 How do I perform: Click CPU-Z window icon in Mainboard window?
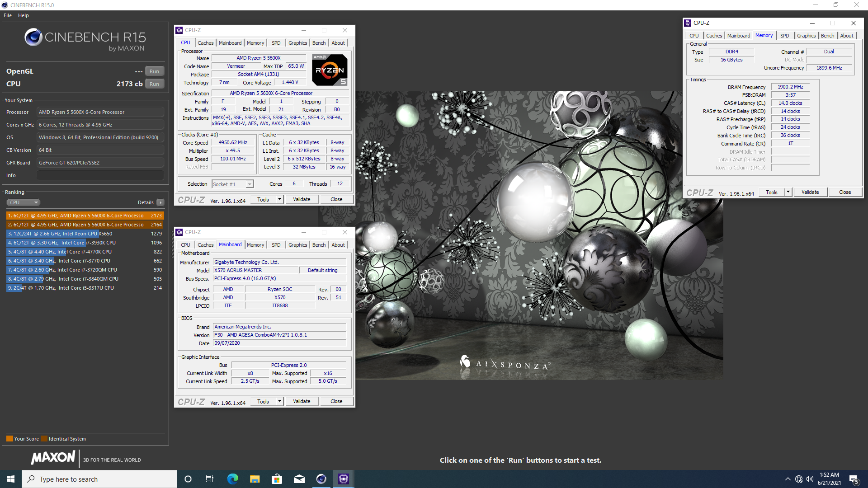179,232
